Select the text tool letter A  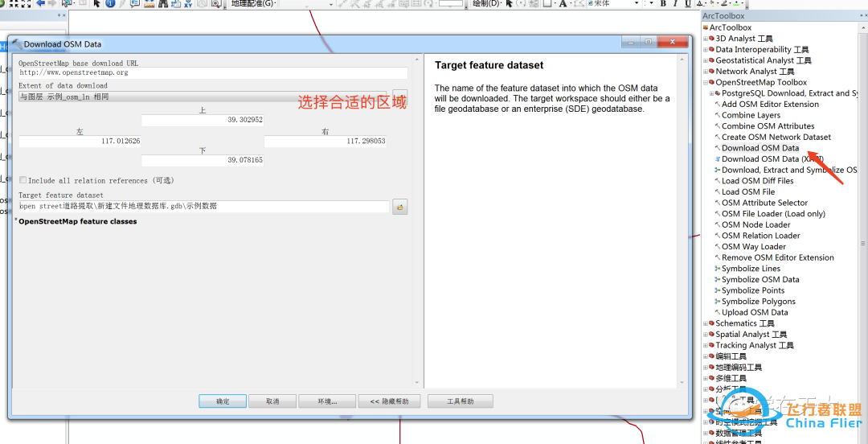tap(563, 4)
